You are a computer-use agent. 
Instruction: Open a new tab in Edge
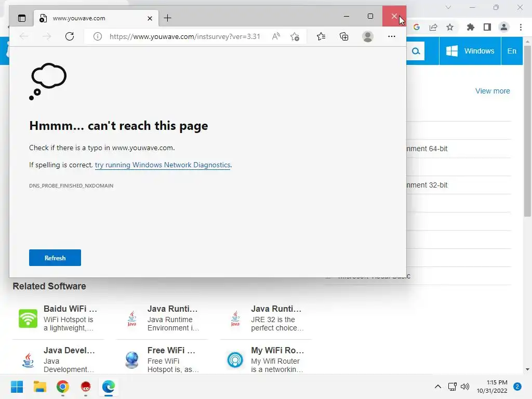coord(168,18)
